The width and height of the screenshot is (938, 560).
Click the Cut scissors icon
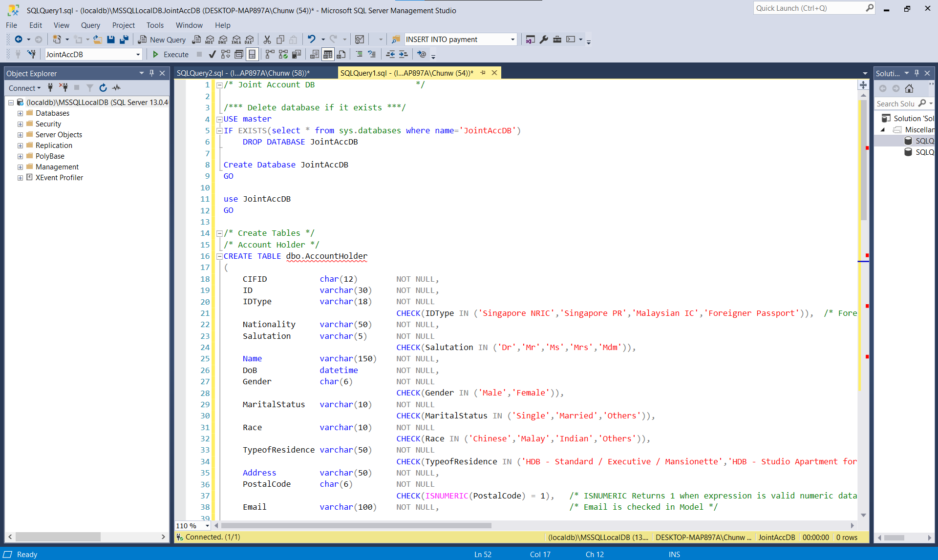267,40
